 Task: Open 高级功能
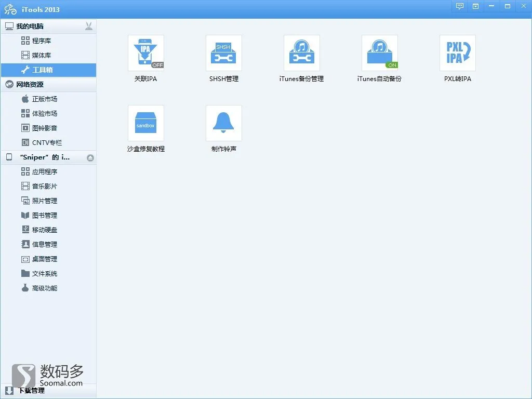click(48, 288)
